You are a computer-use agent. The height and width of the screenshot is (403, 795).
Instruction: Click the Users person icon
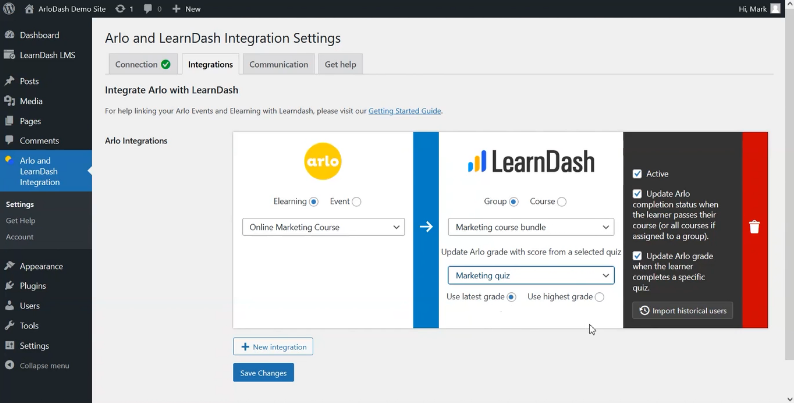pos(9,306)
